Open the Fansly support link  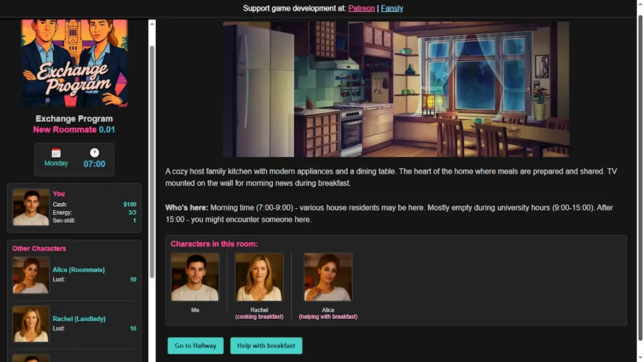[x=392, y=8]
